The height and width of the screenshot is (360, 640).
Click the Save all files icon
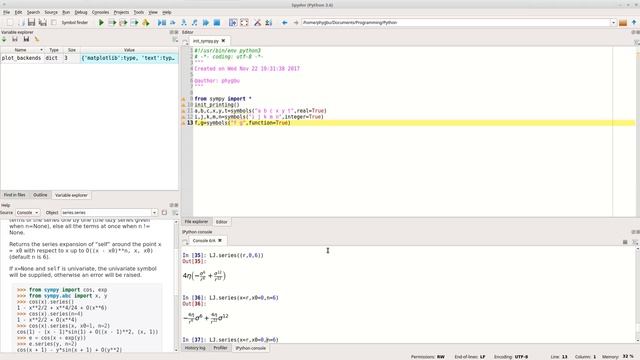(42, 23)
